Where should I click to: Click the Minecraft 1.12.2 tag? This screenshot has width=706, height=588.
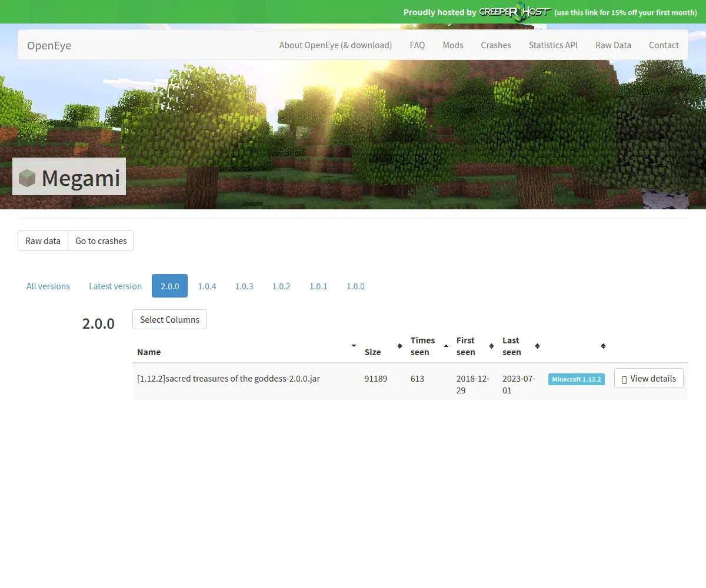577,379
